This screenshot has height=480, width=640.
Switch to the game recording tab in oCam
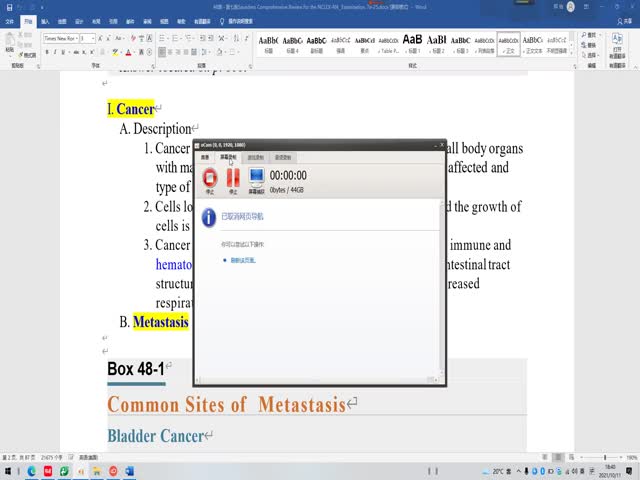pos(257,157)
